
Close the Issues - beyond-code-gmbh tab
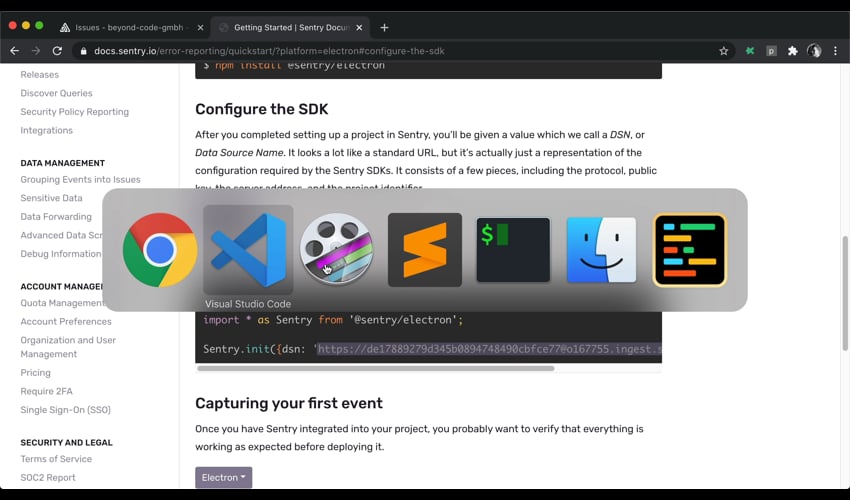200,28
